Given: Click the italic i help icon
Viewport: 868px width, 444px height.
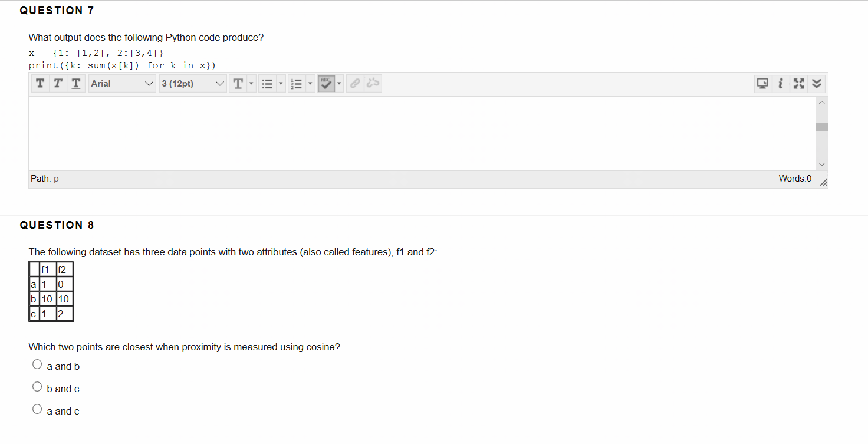Looking at the screenshot, I should pos(781,84).
